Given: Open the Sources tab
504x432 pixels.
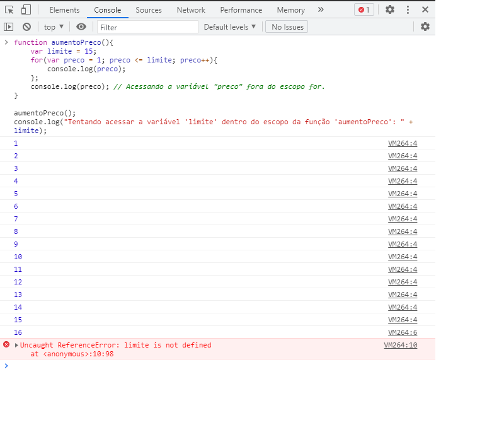Looking at the screenshot, I should coord(149,10).
